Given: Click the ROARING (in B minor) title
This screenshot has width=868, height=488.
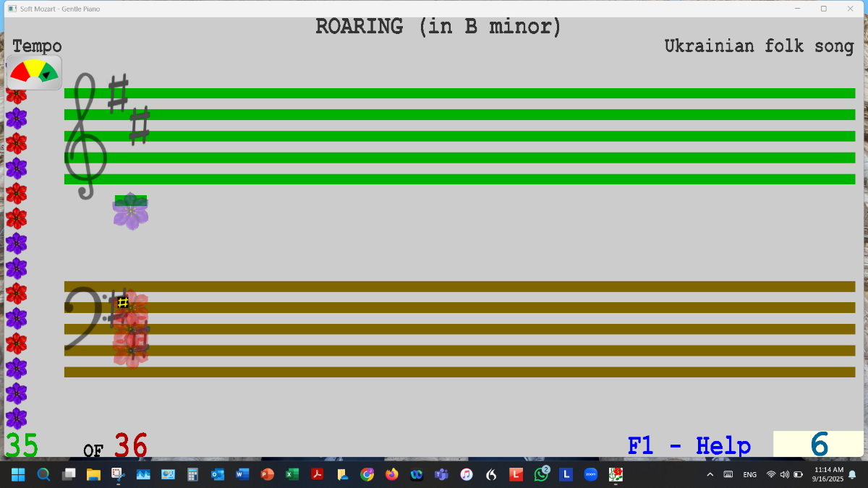Looking at the screenshot, I should [438, 27].
